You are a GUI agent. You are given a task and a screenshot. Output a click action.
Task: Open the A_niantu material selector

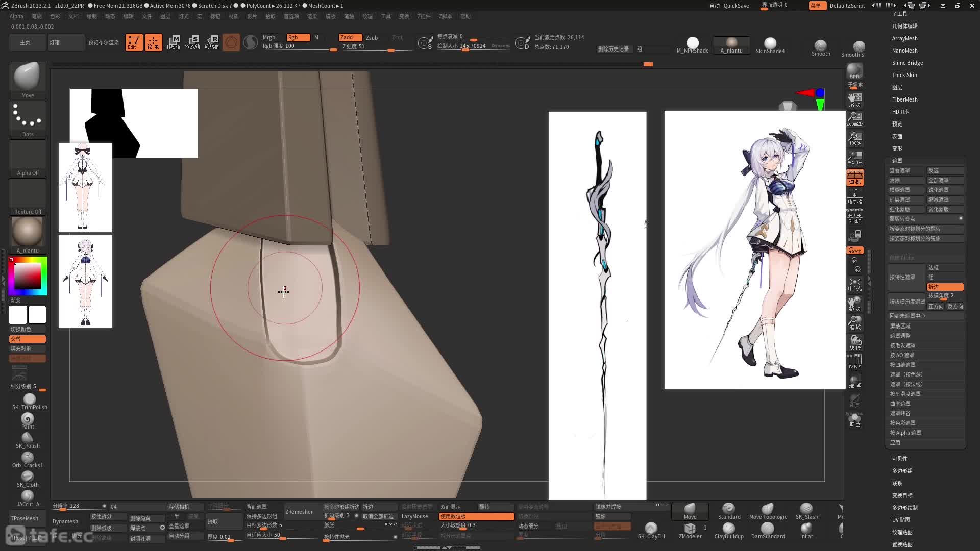pyautogui.click(x=28, y=236)
